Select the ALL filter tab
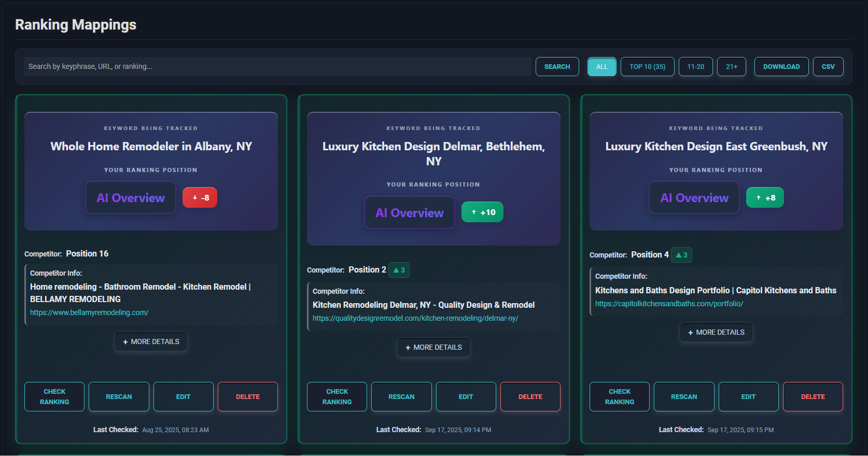 601,67
